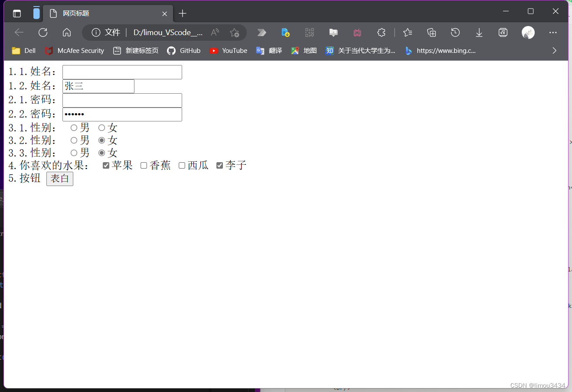Click the gray arrow-shaped extension icon
Viewport: 572px width, 392px height.
click(261, 33)
